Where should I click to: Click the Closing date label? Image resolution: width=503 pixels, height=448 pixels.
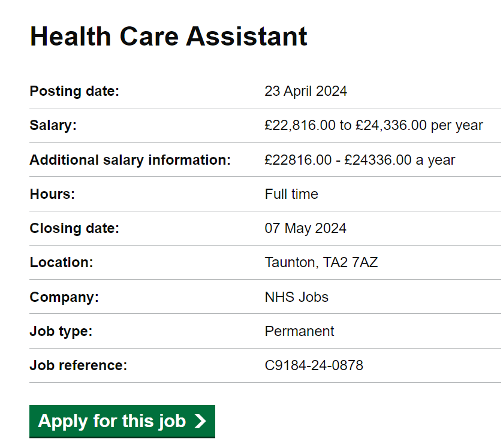(x=74, y=228)
